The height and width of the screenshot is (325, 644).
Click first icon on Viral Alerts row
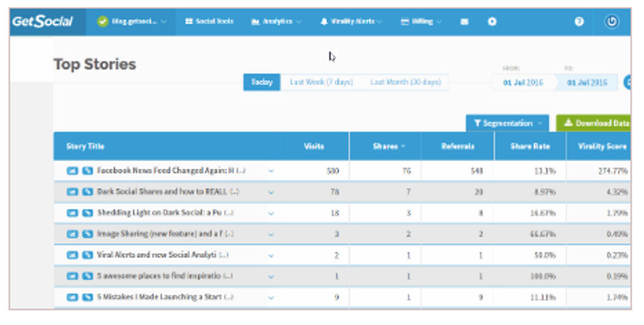coord(72,255)
